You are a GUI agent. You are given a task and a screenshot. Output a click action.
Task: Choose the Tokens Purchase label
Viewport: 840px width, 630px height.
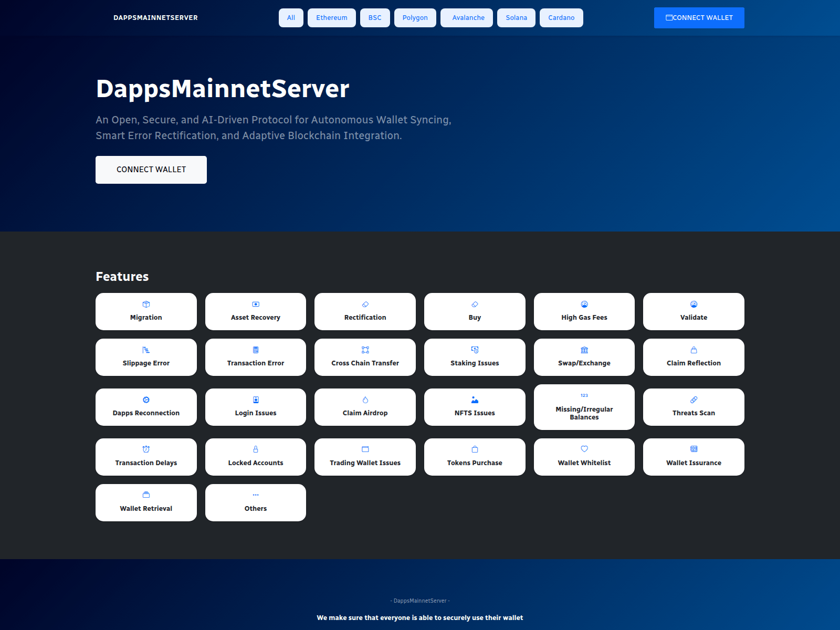coord(475,463)
